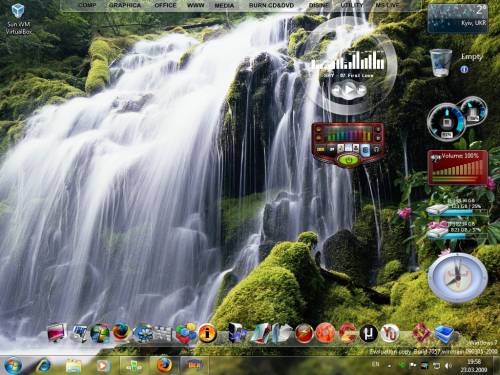Open the orange info icon in dock
The image size is (500, 375).
pyautogui.click(x=207, y=332)
